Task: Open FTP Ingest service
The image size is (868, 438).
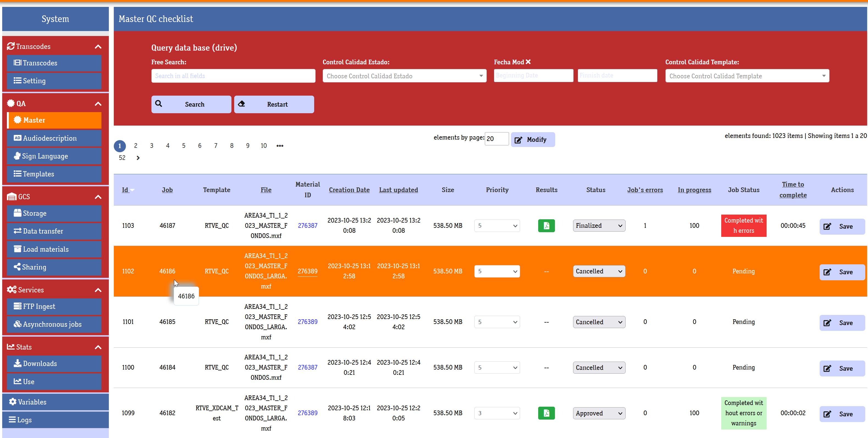Action: pos(54,307)
